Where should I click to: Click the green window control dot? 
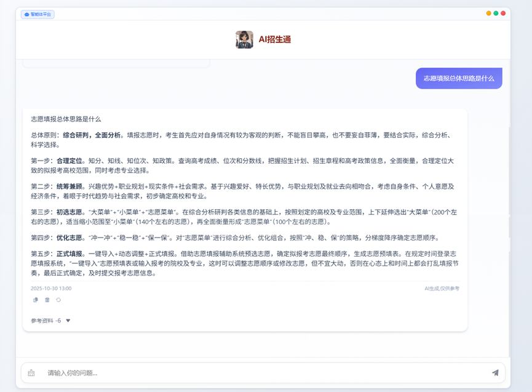click(x=496, y=13)
